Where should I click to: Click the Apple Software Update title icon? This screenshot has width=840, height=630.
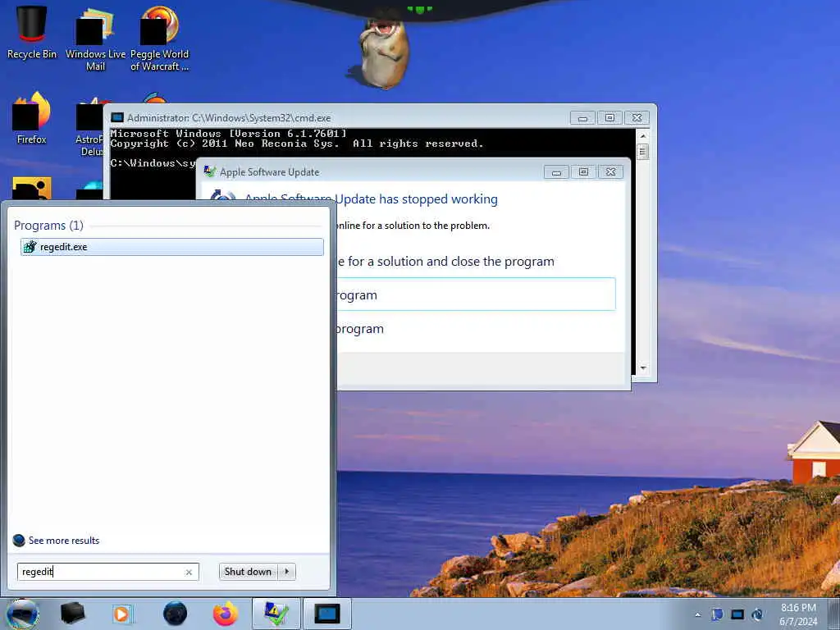point(210,172)
